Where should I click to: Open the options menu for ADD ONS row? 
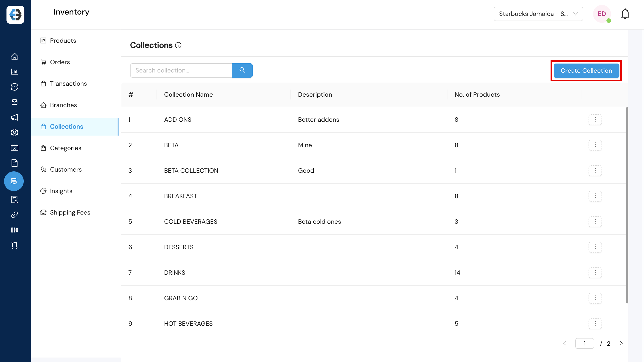click(595, 120)
